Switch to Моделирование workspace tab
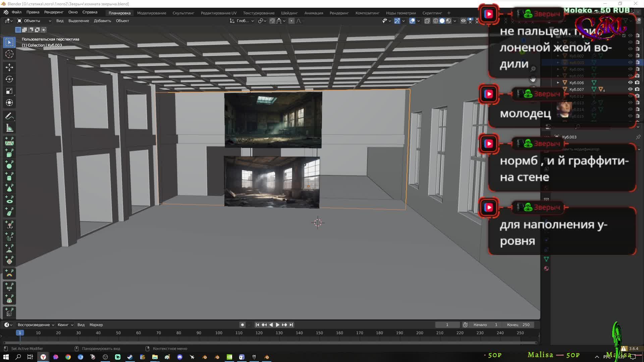The width and height of the screenshot is (644, 362). point(151,13)
